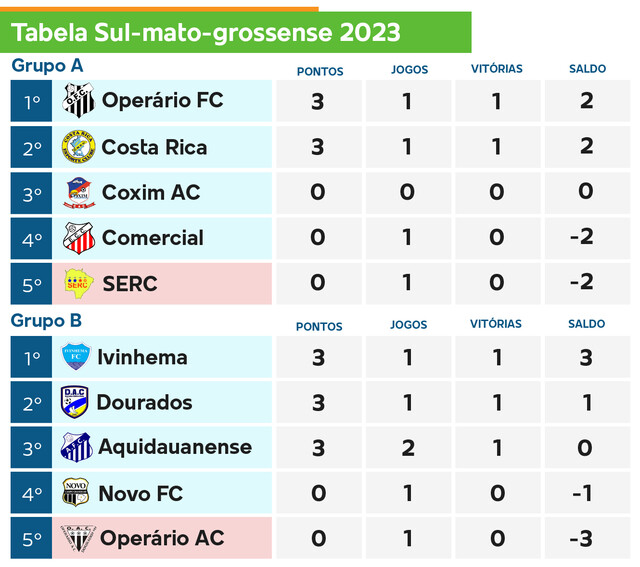Click the Aquidauanense team name
The height and width of the screenshot is (567, 640).
tap(174, 447)
